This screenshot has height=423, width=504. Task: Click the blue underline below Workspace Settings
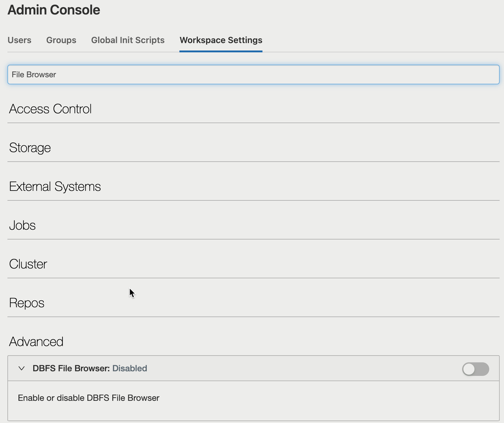[x=221, y=50]
